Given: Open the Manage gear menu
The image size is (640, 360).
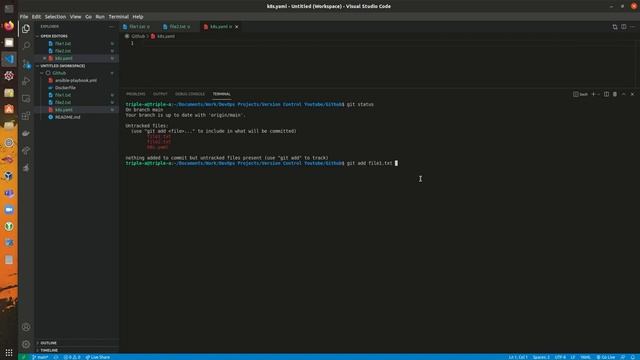Looking at the screenshot, I should coord(26,344).
